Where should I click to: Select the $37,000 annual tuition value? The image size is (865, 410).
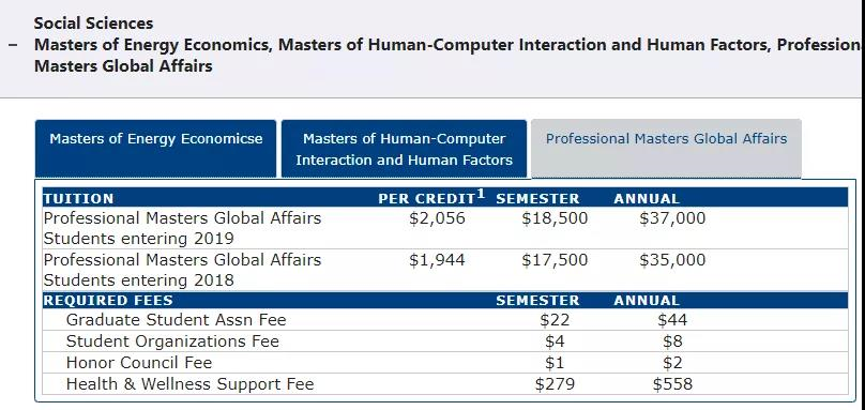coord(672,218)
